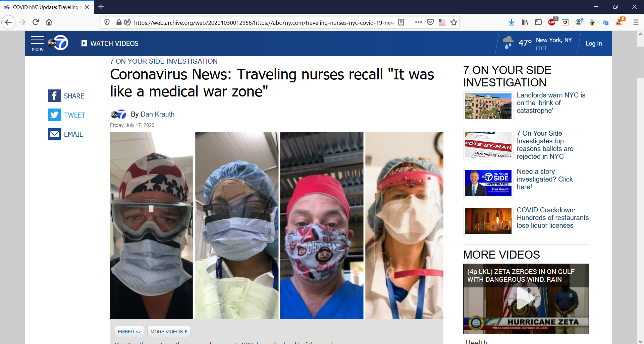This screenshot has height=344, width=644.
Task: Bookmark this page with star icon
Action: tap(454, 22)
